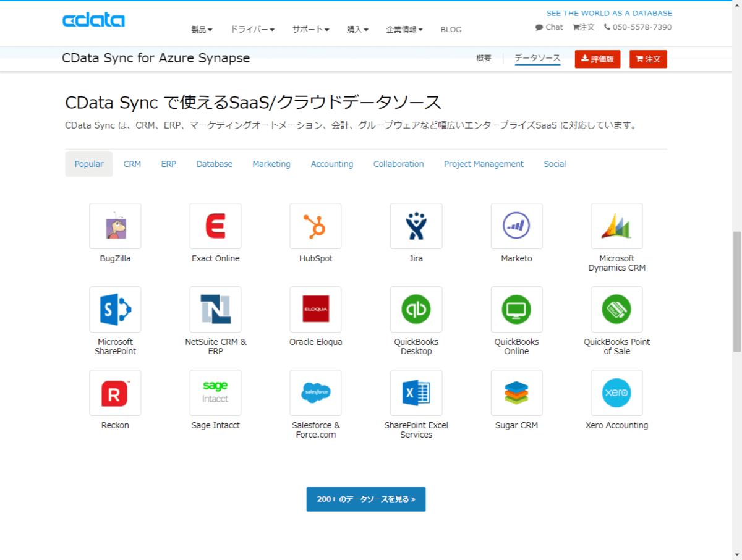Open the HubSpot connector icon

315,226
